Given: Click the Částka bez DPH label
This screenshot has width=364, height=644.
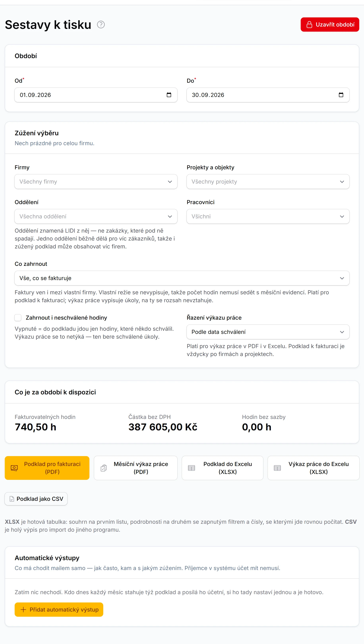Looking at the screenshot, I should [150, 417].
